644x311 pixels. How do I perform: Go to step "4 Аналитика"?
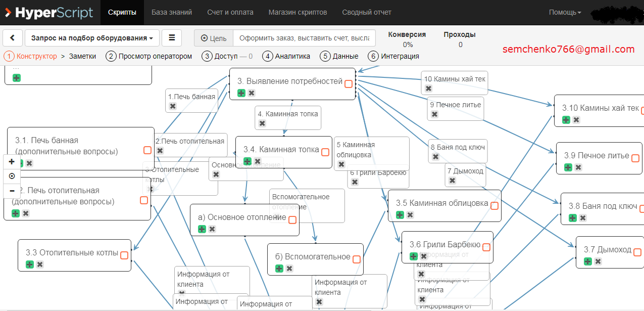click(286, 56)
